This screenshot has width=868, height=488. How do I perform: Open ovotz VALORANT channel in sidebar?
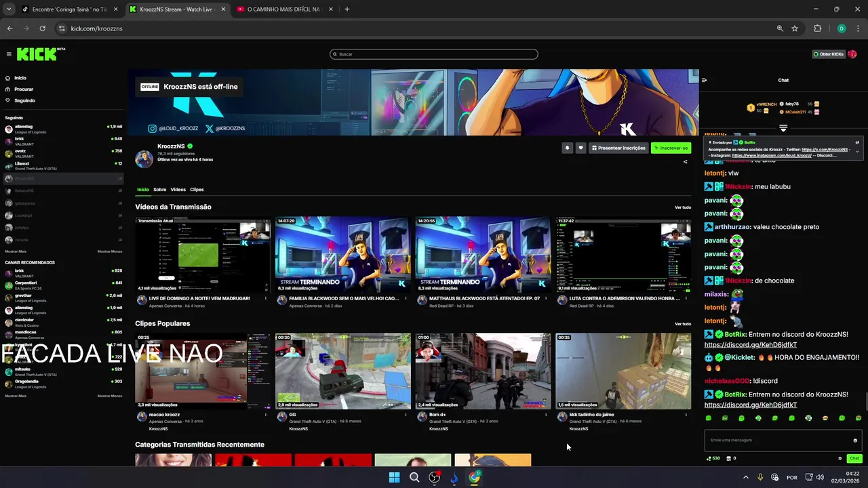click(x=62, y=153)
